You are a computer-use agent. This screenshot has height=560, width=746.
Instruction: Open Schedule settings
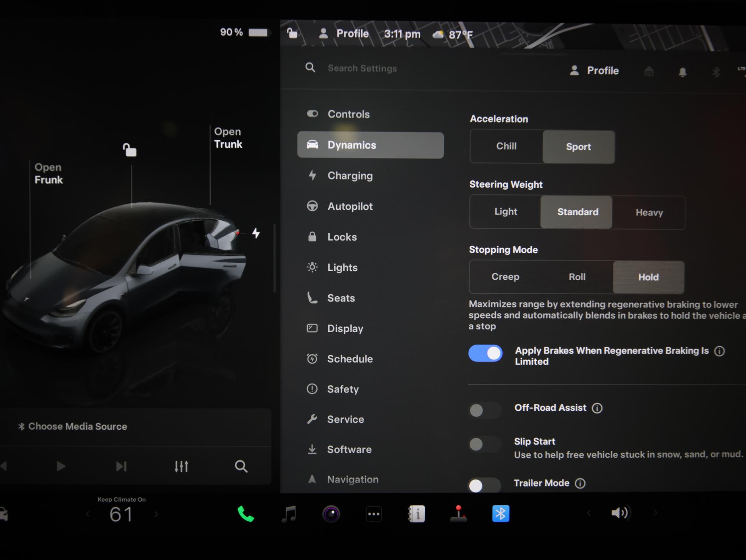pos(370,359)
